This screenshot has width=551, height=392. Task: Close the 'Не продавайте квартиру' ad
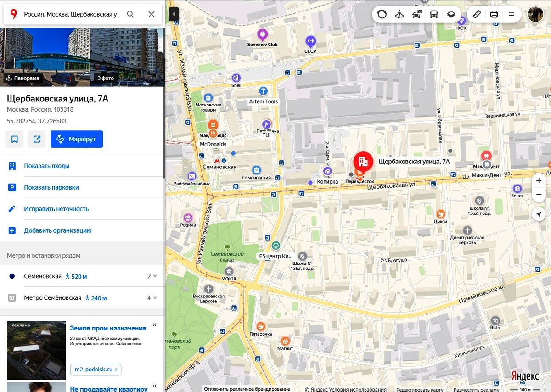pyautogui.click(x=154, y=386)
